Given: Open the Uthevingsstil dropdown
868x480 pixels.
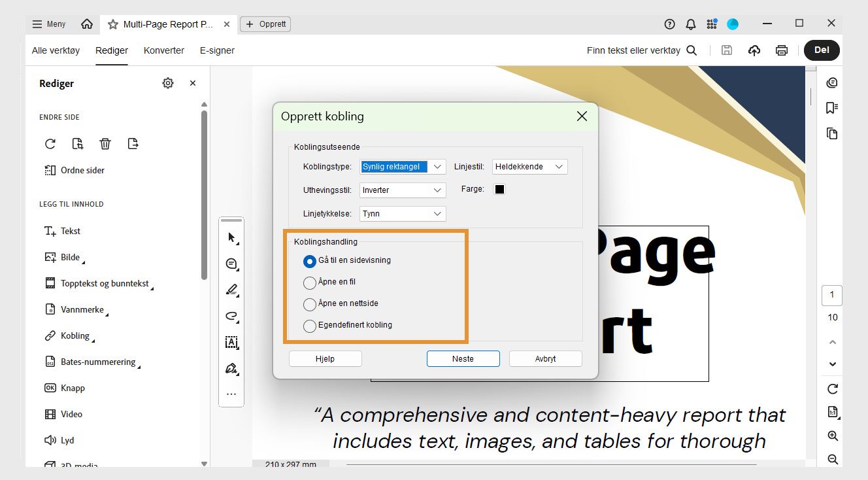Looking at the screenshot, I should coord(403,190).
